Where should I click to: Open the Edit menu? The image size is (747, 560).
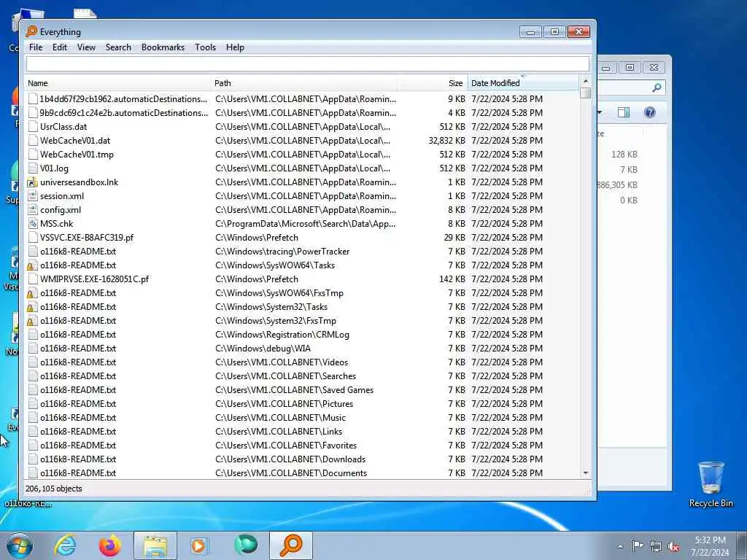pyautogui.click(x=60, y=47)
